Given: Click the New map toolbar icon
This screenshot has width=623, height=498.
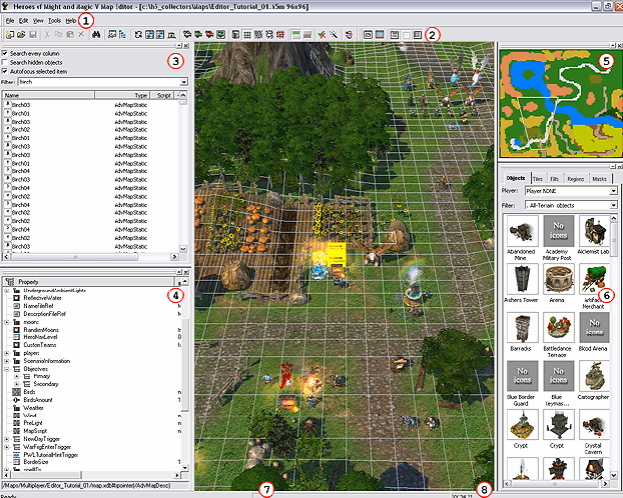Looking at the screenshot, I should click(x=10, y=35).
